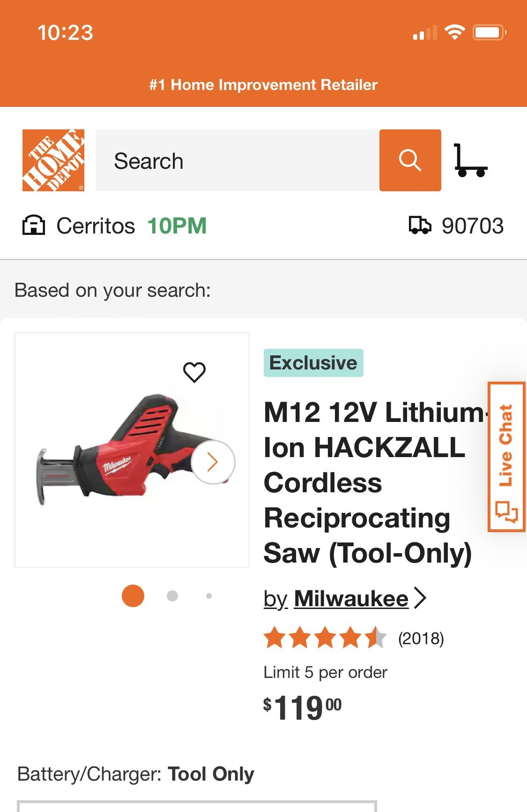Open the Live Chat tab
The height and width of the screenshot is (812, 527).
click(506, 457)
